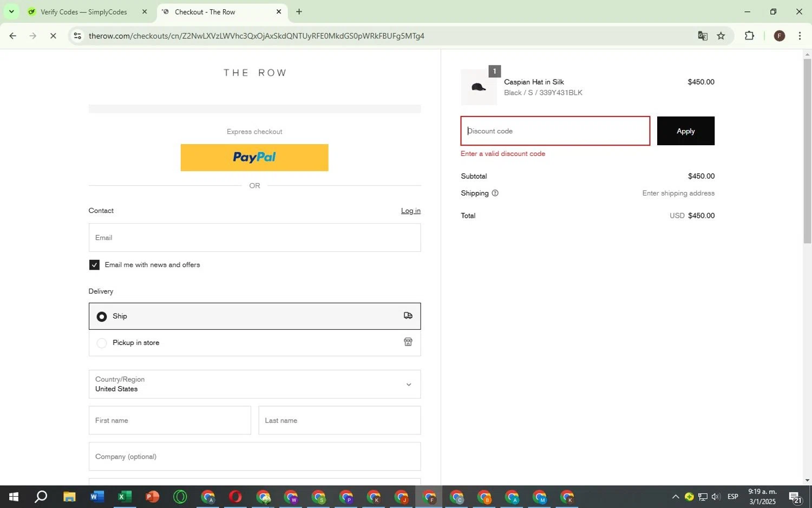Pay with PayPal express checkout
This screenshot has height=508, width=812.
pos(254,158)
